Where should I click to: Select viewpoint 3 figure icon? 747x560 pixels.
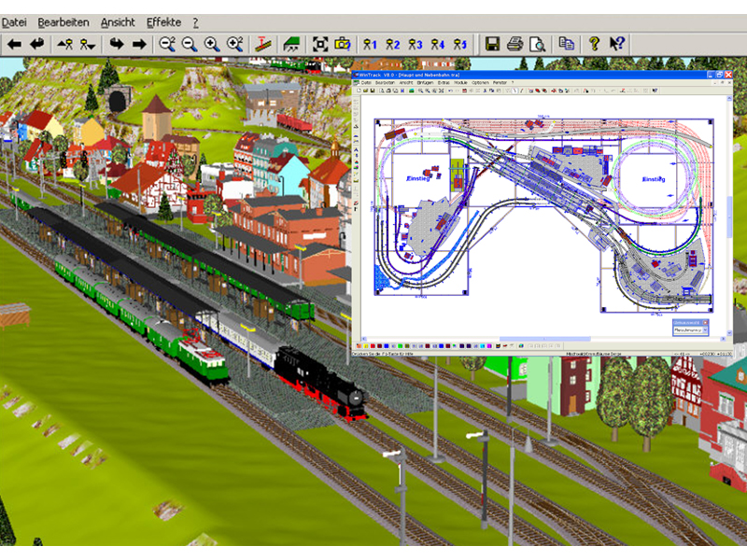416,43
